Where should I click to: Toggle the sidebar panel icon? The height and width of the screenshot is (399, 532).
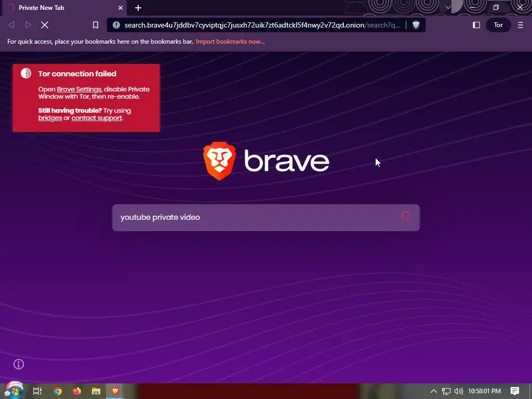click(476, 25)
